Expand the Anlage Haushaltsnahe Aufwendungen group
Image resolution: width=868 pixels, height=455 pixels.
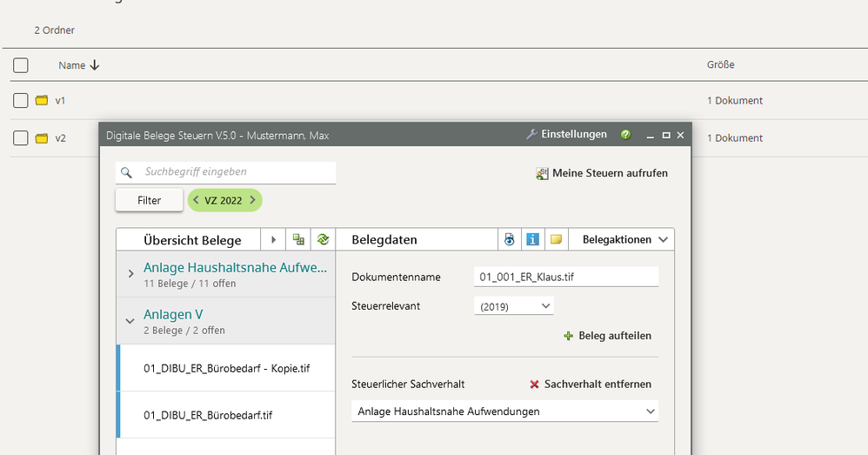coord(130,274)
